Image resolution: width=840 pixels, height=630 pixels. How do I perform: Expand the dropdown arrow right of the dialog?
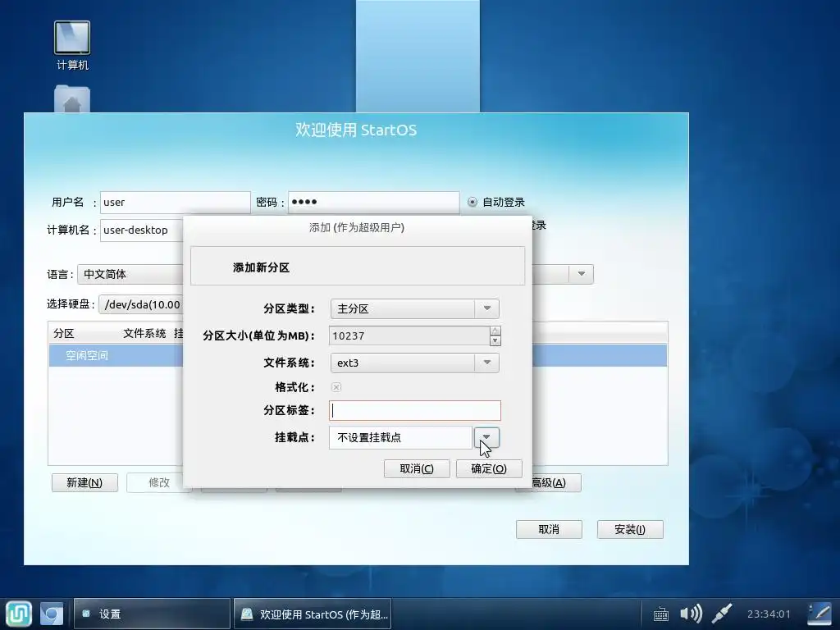click(x=582, y=274)
